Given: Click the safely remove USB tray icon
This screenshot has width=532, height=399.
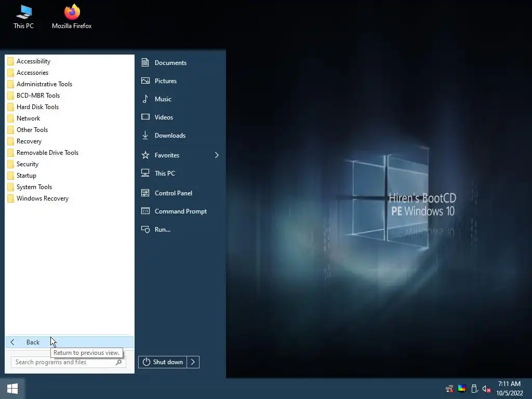Looking at the screenshot, I should coord(474,389).
